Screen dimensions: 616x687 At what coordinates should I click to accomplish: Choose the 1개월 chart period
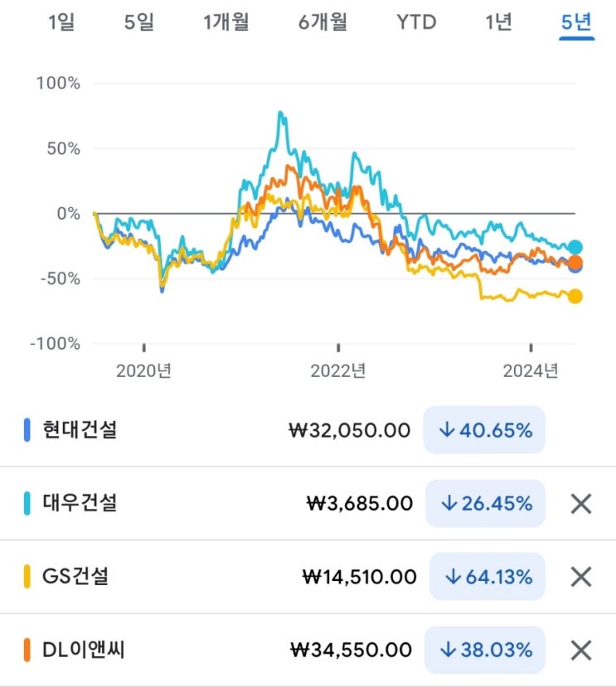tap(226, 22)
